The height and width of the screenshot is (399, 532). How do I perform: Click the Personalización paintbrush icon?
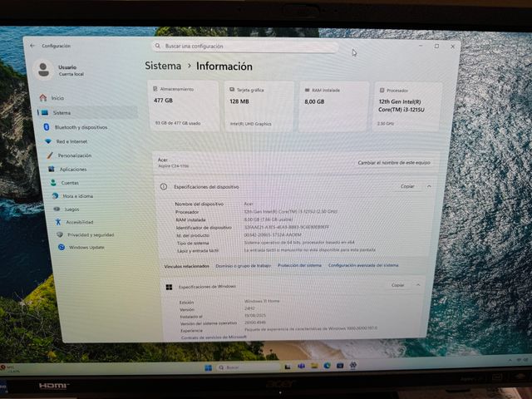click(50, 155)
